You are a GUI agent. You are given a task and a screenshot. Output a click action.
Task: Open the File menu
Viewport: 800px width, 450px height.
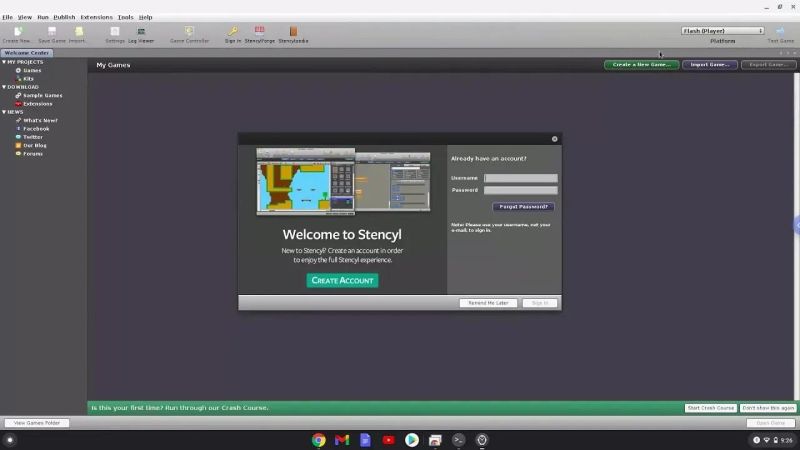(x=7, y=17)
